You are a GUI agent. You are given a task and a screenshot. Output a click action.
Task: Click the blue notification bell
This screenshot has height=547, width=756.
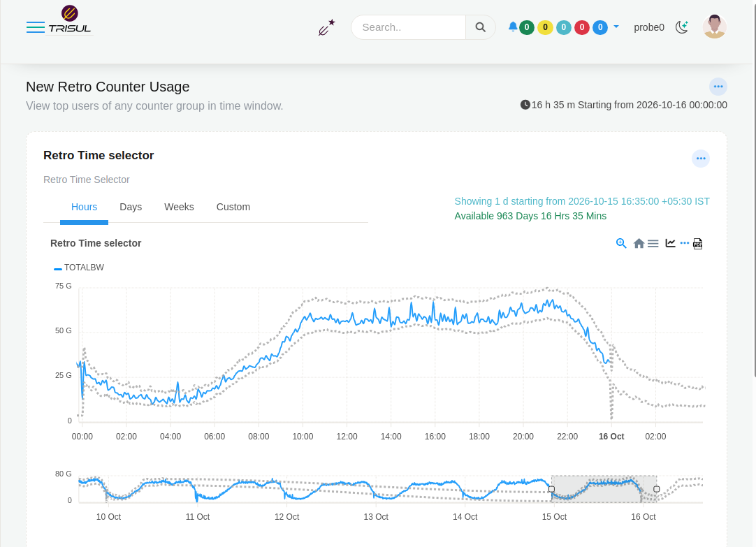click(x=513, y=27)
